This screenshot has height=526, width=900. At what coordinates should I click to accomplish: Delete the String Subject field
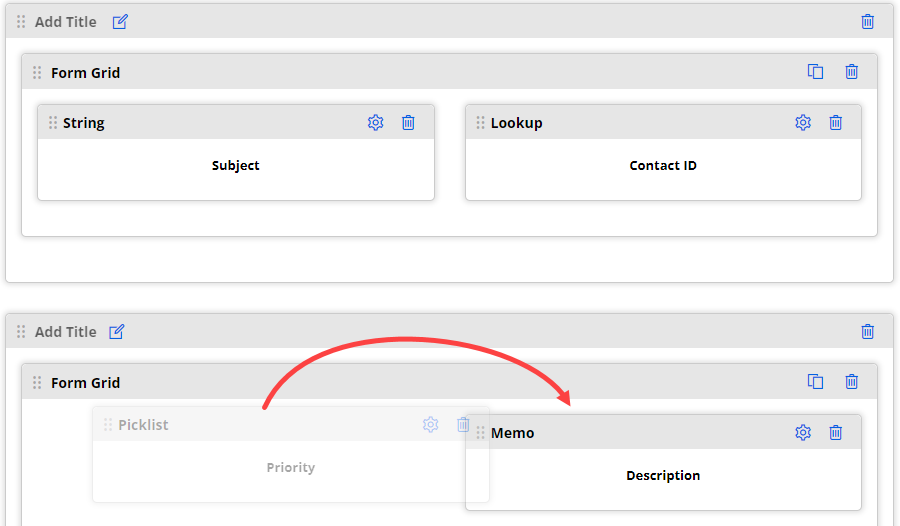tap(408, 122)
